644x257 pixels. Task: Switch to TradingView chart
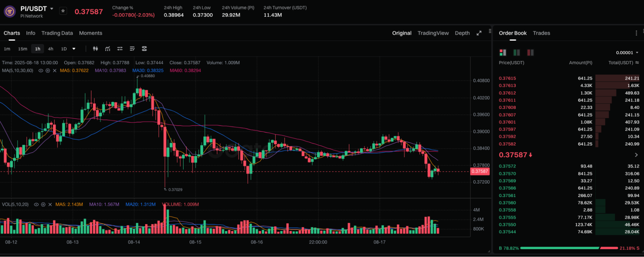click(433, 33)
